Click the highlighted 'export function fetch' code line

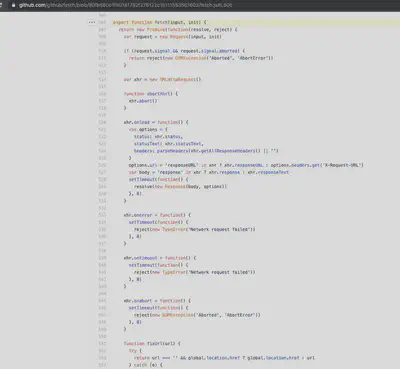click(x=255, y=22)
